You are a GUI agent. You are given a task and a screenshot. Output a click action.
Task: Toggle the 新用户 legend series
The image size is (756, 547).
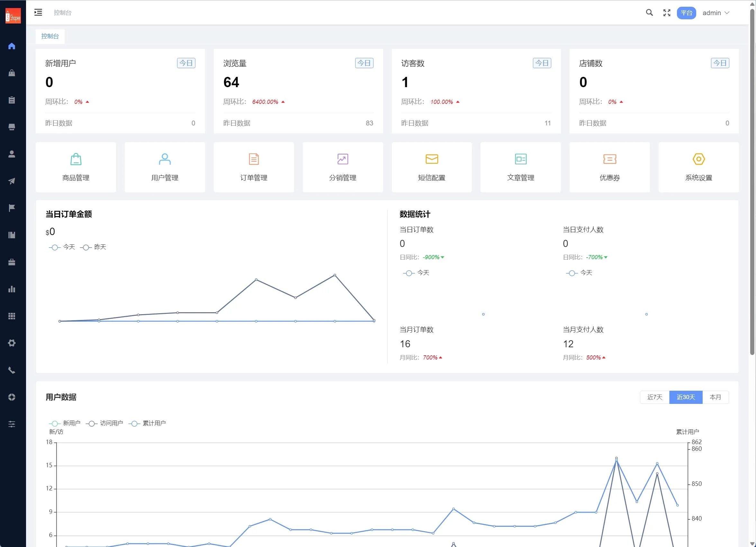[x=65, y=423]
